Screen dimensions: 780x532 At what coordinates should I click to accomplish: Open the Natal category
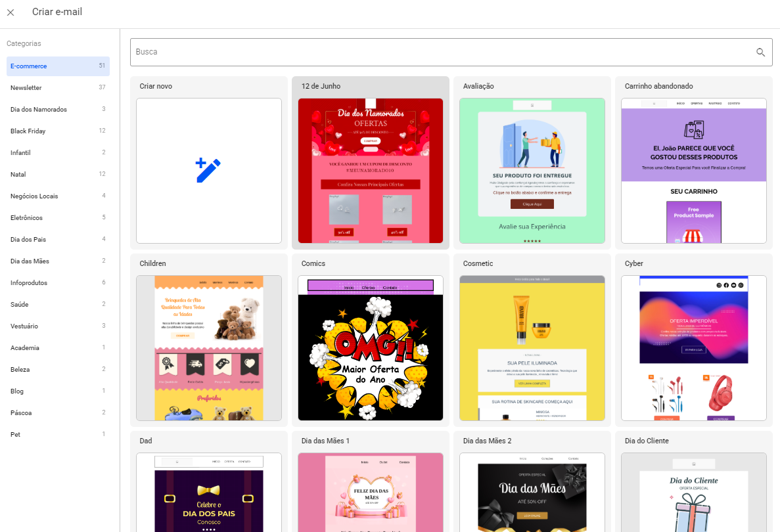(58, 175)
